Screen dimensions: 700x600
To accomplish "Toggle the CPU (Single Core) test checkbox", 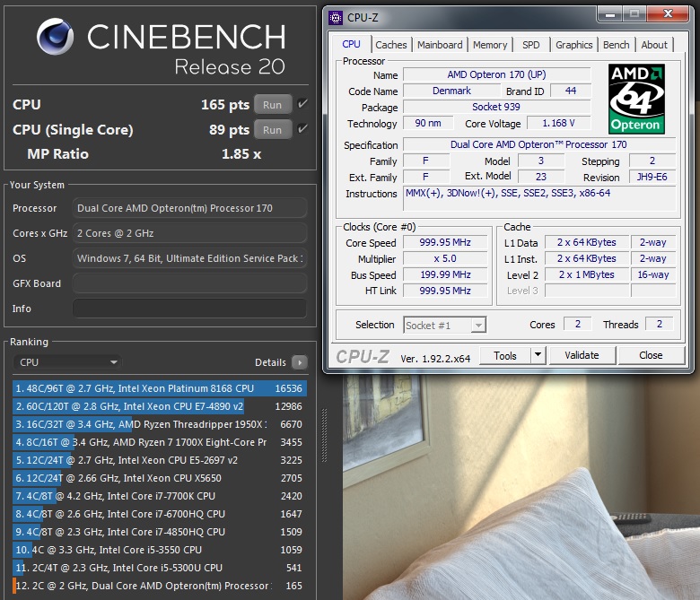I will (302, 129).
